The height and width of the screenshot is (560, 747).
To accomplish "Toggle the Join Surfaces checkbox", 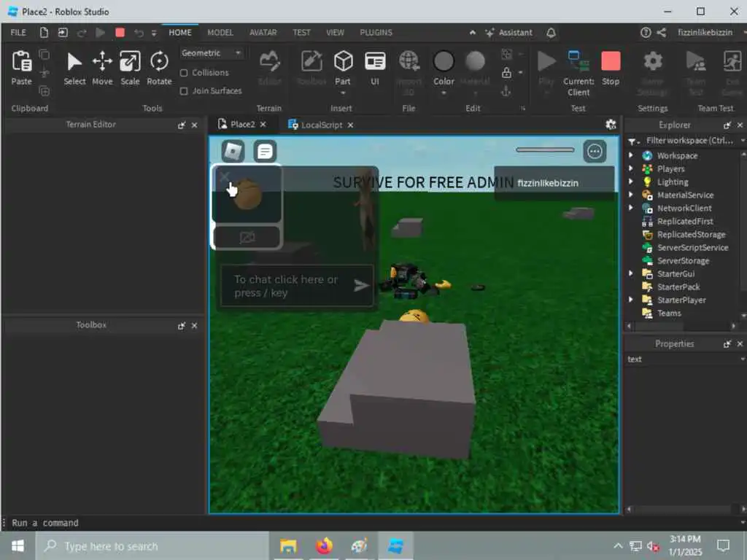I will (184, 91).
